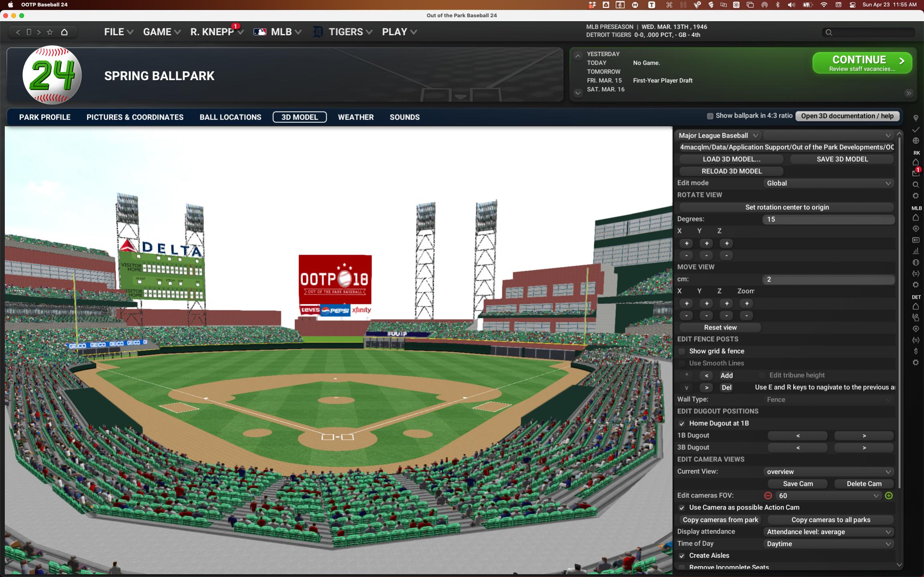This screenshot has height=577, width=924.
Task: Open Wall Type Fence dropdown
Action: point(829,399)
